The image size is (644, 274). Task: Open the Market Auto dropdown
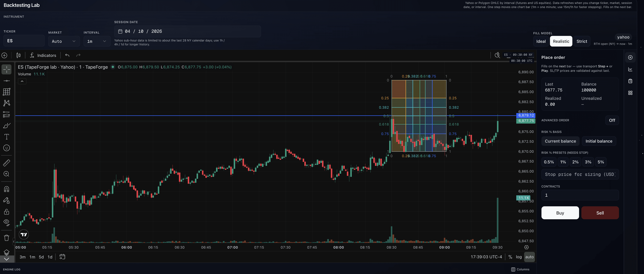click(64, 41)
